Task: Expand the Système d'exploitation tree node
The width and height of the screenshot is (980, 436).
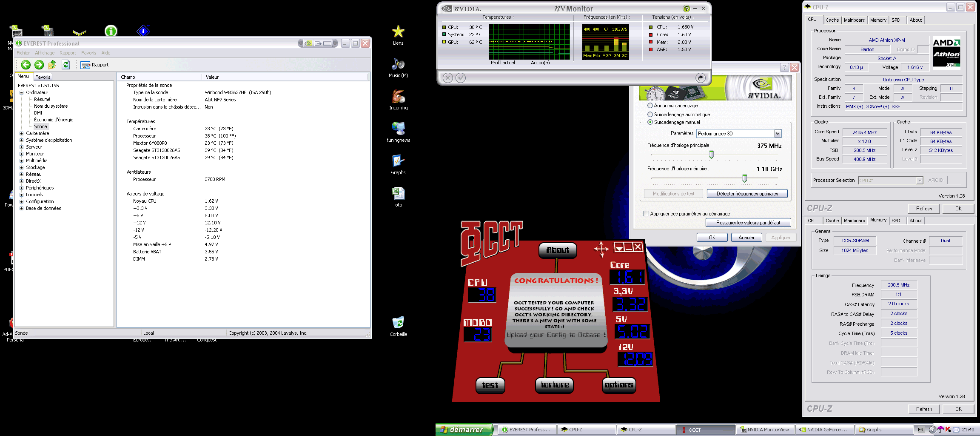Action: pyautogui.click(x=21, y=140)
